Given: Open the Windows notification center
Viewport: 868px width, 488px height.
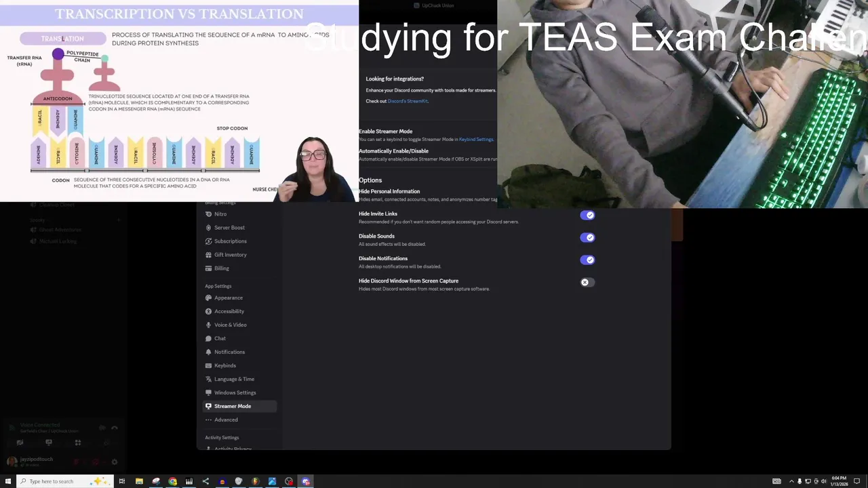Looking at the screenshot, I should (x=856, y=481).
